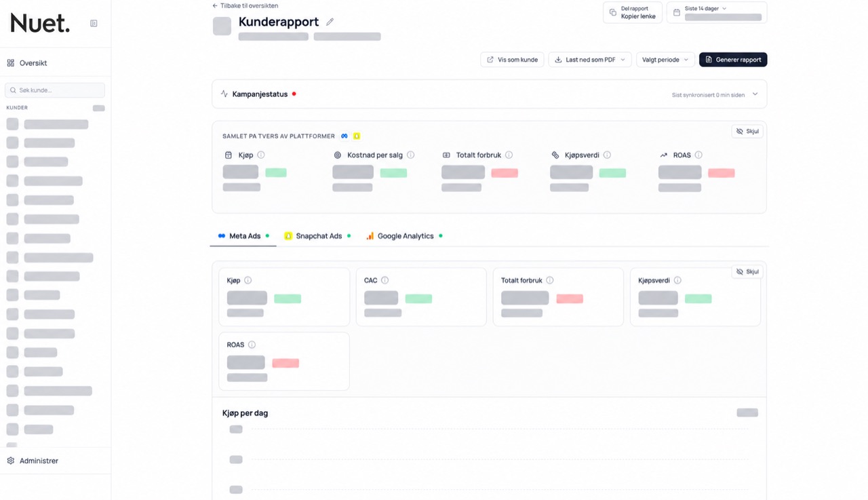Collapse the sidebar panel icon next to Nuet logo
Image resolution: width=868 pixels, height=500 pixels.
(x=94, y=23)
